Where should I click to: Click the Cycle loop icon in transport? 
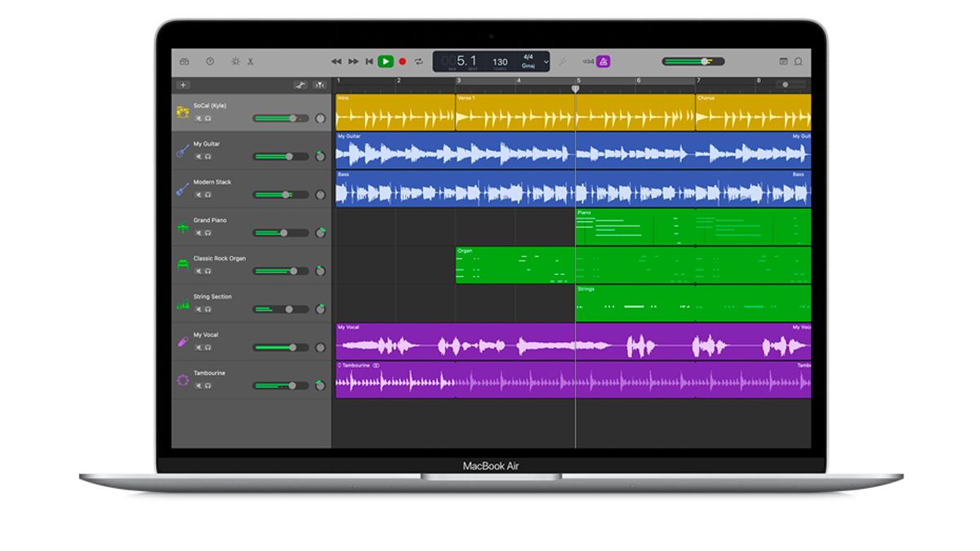[419, 60]
